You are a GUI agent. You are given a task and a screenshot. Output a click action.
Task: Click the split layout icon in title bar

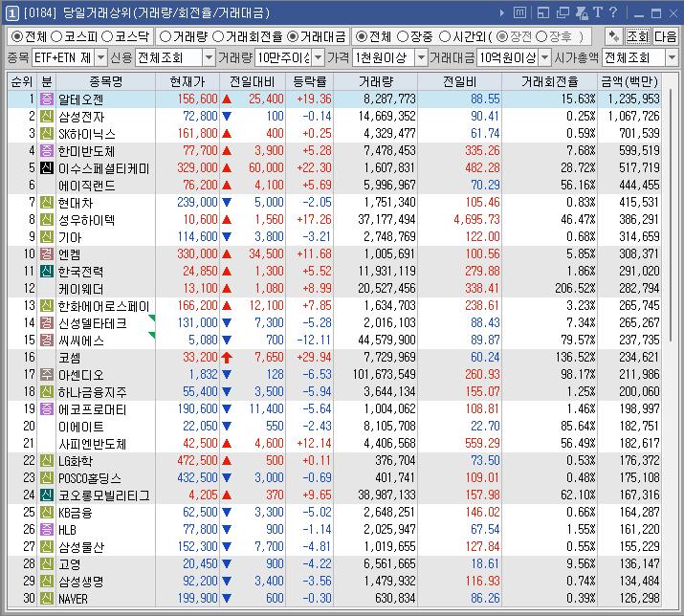543,13
